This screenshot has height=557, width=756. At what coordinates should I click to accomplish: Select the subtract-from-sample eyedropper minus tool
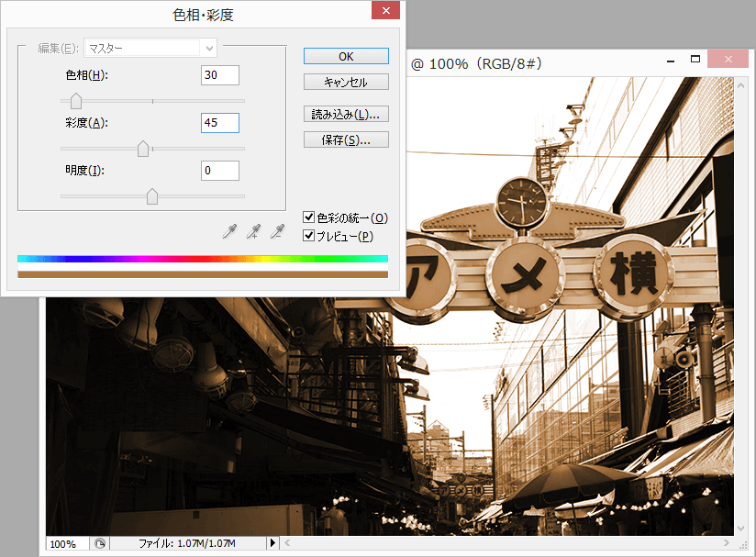(x=277, y=231)
